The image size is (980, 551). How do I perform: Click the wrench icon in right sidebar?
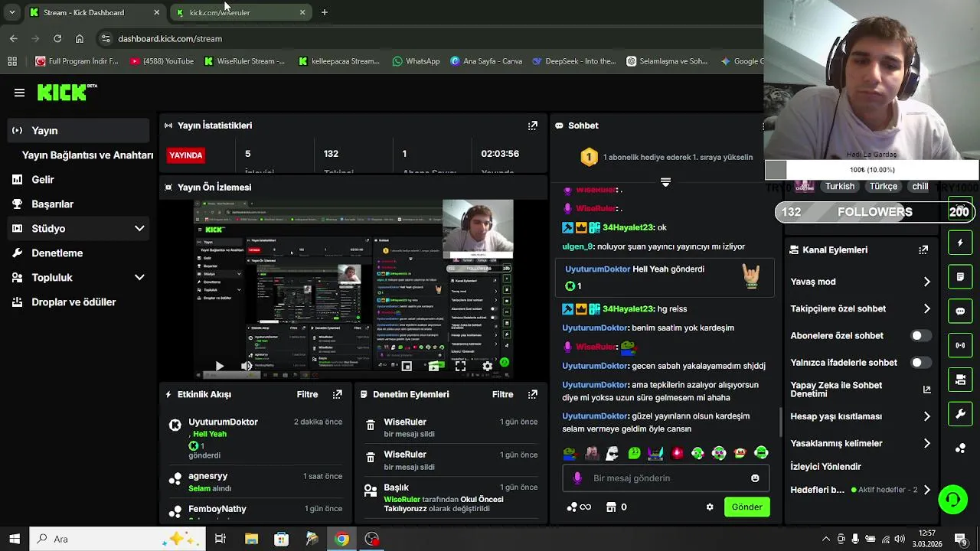tap(960, 414)
